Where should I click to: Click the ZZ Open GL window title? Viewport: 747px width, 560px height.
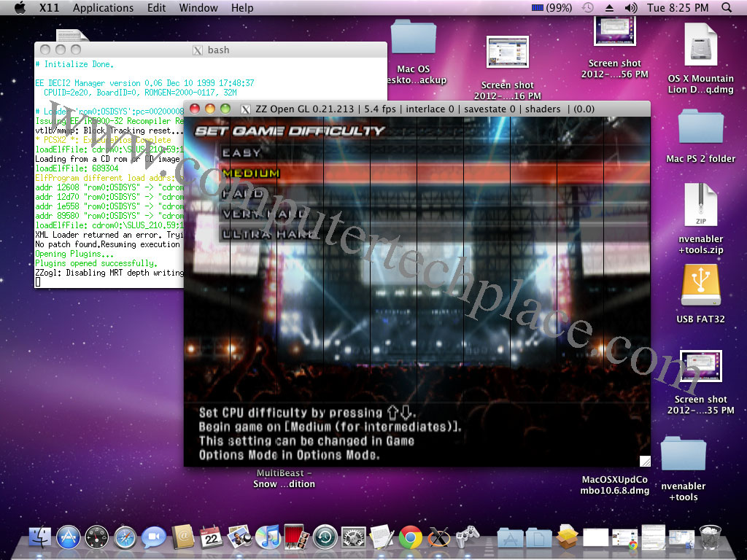(425, 109)
